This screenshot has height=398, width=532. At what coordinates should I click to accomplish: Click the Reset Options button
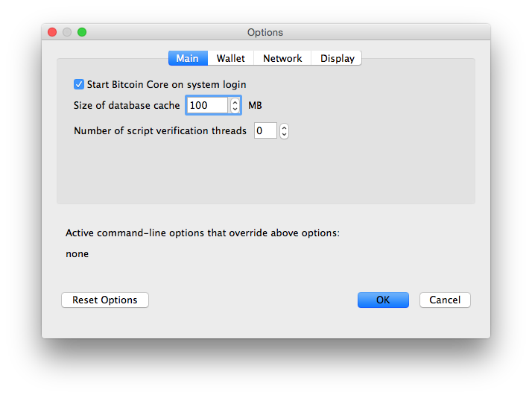[105, 300]
